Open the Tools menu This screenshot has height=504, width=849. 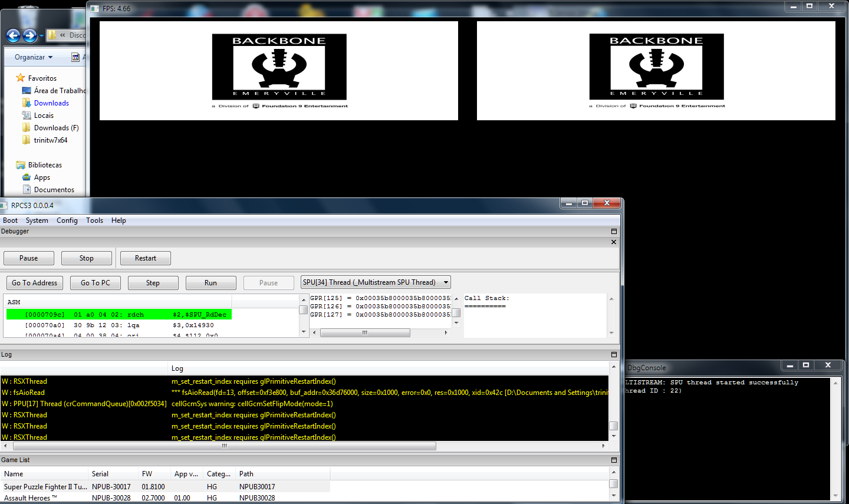tap(94, 220)
